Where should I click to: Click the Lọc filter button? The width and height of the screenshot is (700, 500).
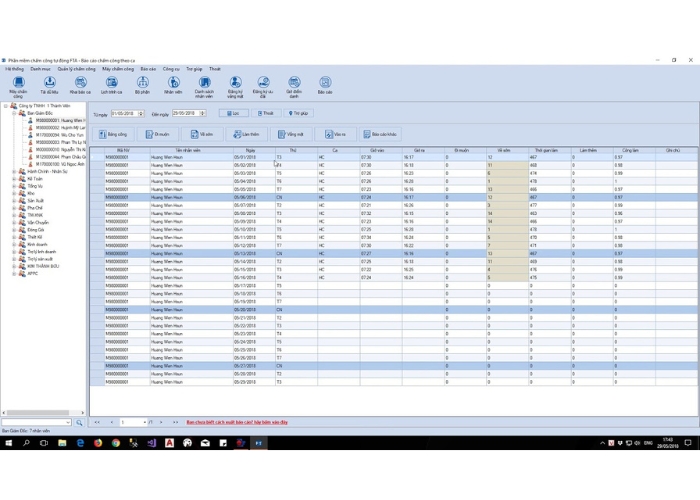[x=233, y=114]
